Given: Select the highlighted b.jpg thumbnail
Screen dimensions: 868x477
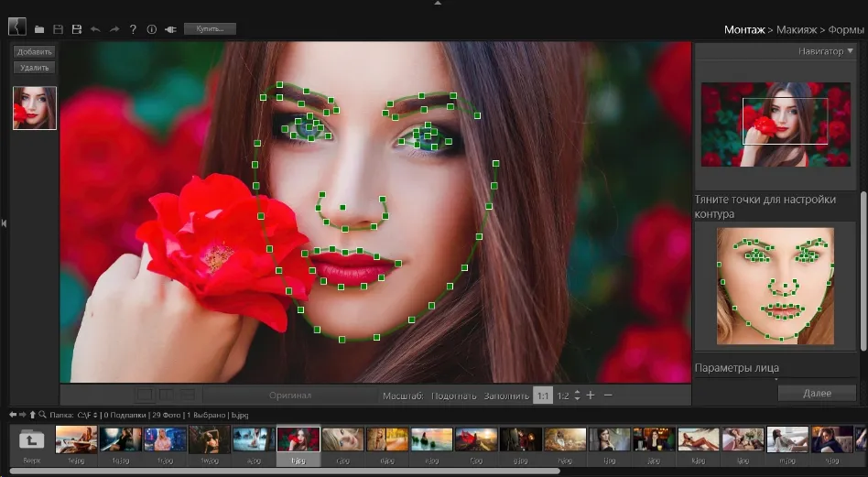Looking at the screenshot, I should point(298,444).
